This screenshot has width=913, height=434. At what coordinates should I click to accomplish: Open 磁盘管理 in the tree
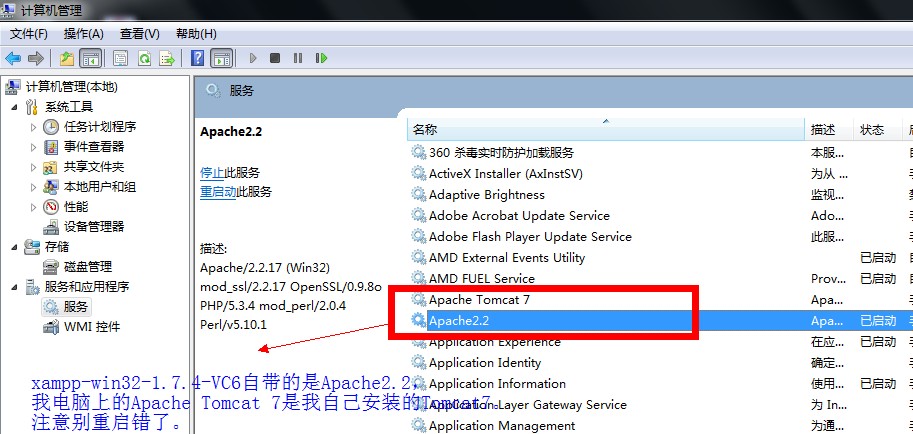tap(87, 267)
